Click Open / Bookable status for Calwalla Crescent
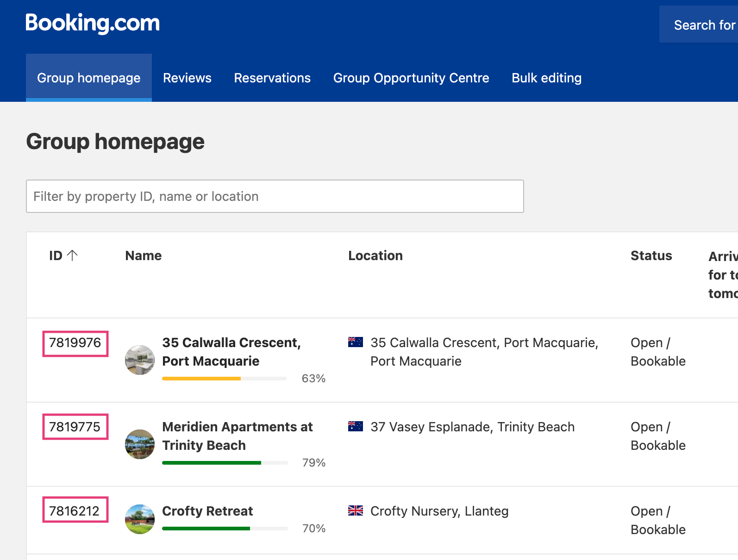 [658, 352]
